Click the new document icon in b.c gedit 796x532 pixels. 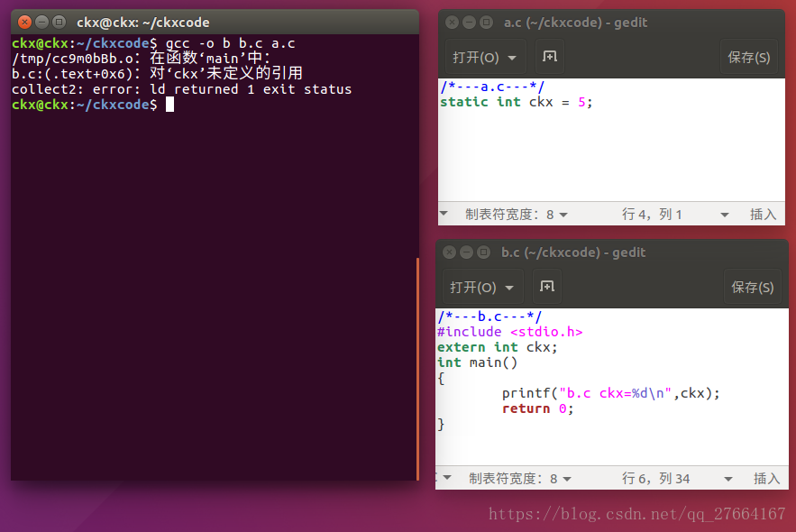546,287
